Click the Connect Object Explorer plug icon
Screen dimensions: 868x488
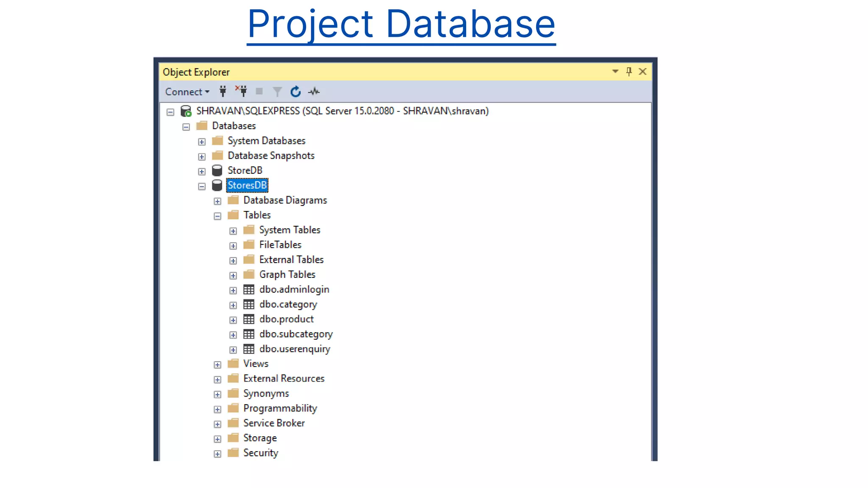click(223, 91)
